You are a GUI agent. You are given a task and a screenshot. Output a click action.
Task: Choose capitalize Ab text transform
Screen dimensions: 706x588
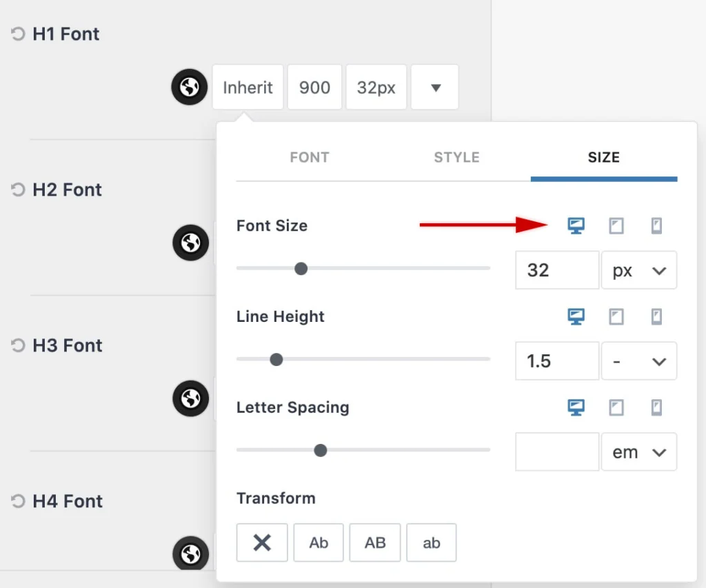point(319,543)
